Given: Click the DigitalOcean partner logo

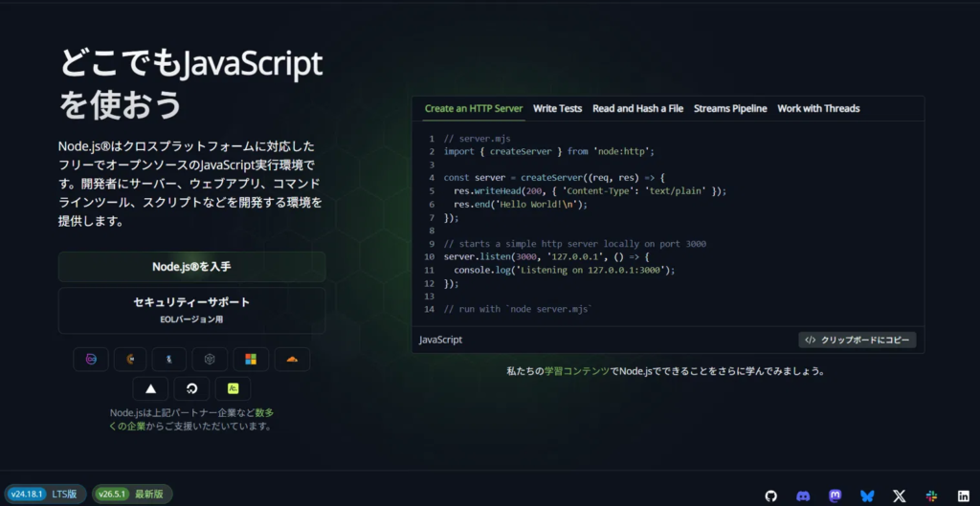Looking at the screenshot, I should pyautogui.click(x=191, y=388).
